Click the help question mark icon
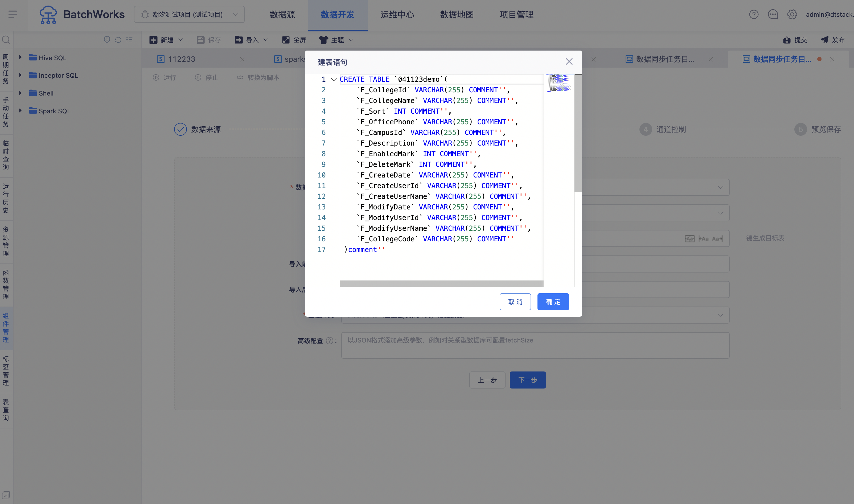The image size is (854, 504). coord(753,15)
